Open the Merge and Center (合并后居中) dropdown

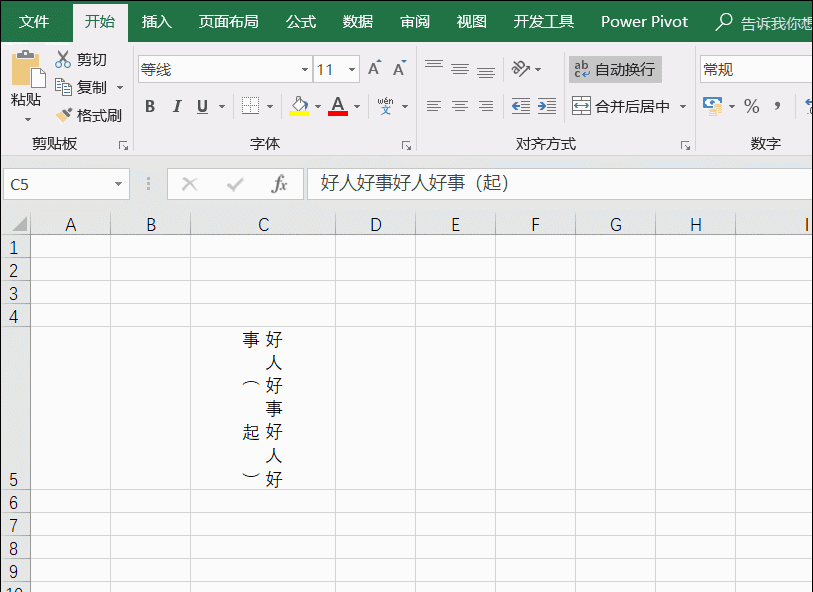(684, 105)
